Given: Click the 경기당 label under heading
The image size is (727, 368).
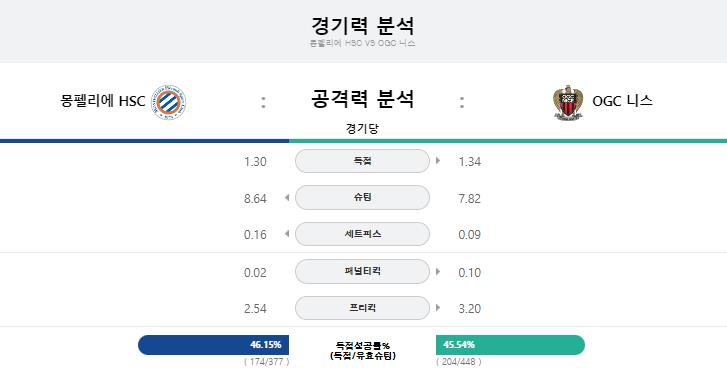Looking at the screenshot, I should pyautogui.click(x=362, y=128).
